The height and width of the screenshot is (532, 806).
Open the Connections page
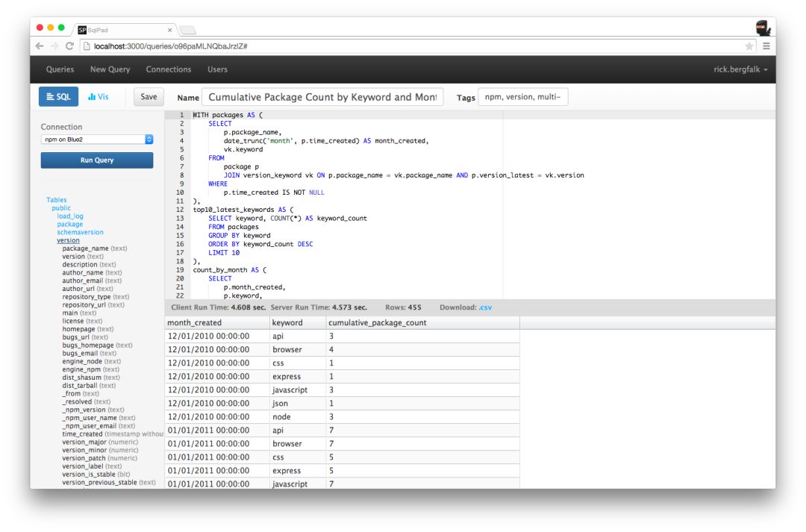pos(169,69)
